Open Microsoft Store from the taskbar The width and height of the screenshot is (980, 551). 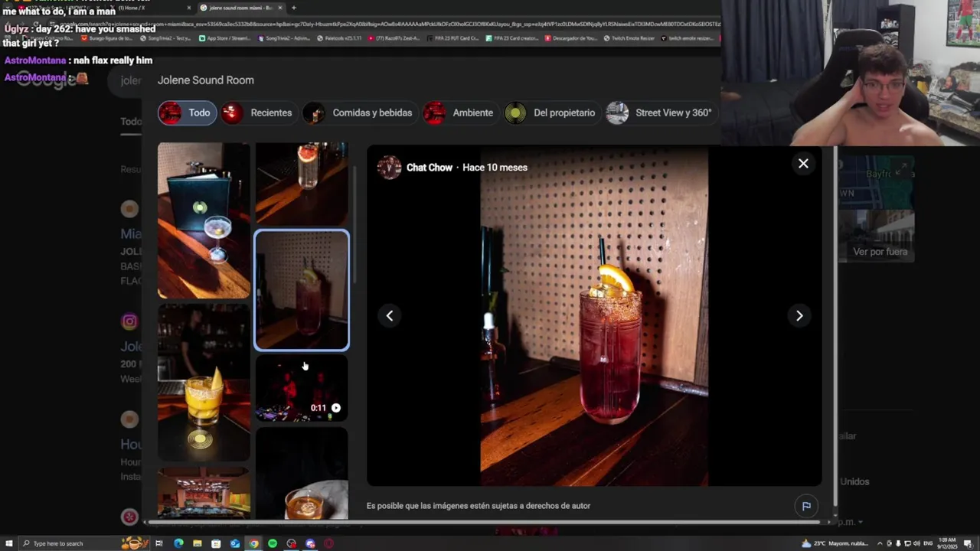pyautogui.click(x=216, y=543)
